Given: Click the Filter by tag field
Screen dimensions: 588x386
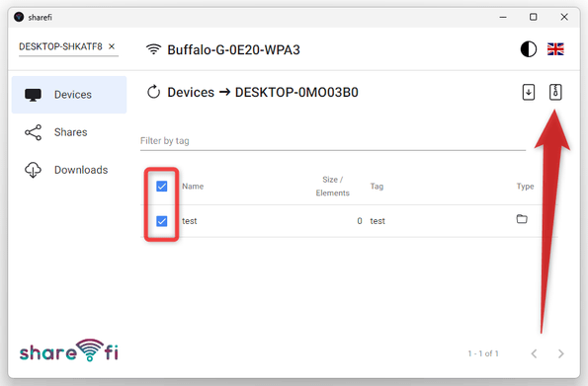Looking at the screenshot, I should click(x=333, y=141).
